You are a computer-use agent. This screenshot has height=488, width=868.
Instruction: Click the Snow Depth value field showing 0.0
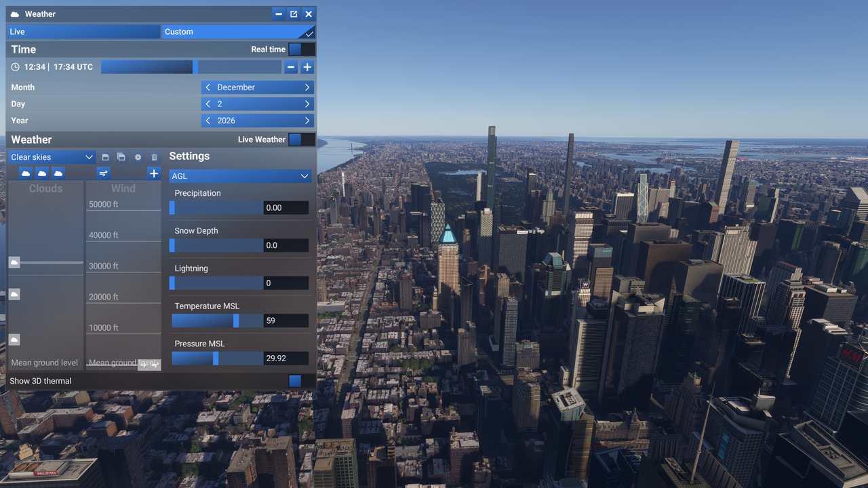click(286, 245)
